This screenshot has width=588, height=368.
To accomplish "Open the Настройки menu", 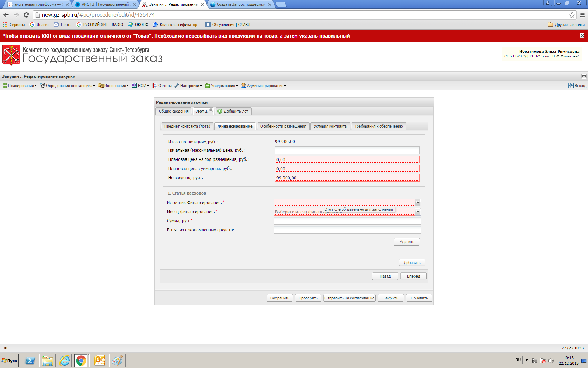I will 188,86.
